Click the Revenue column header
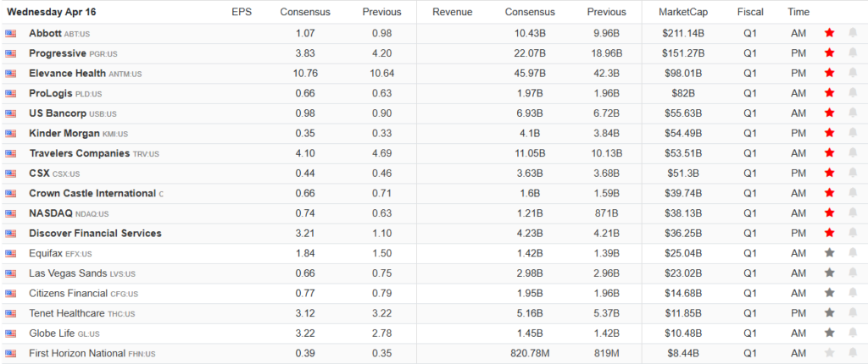The width and height of the screenshot is (868, 364). (x=453, y=12)
